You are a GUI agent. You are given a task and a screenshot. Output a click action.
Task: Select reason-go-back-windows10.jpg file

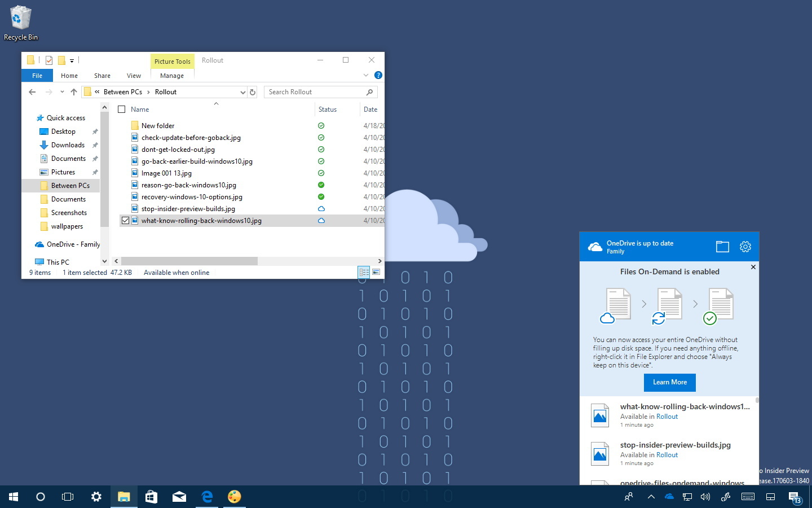[189, 185]
